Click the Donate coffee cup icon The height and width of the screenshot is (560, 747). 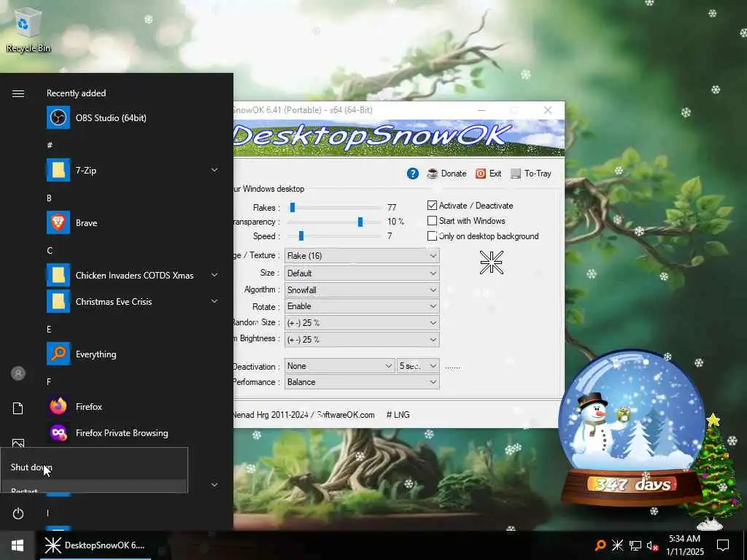tap(432, 174)
